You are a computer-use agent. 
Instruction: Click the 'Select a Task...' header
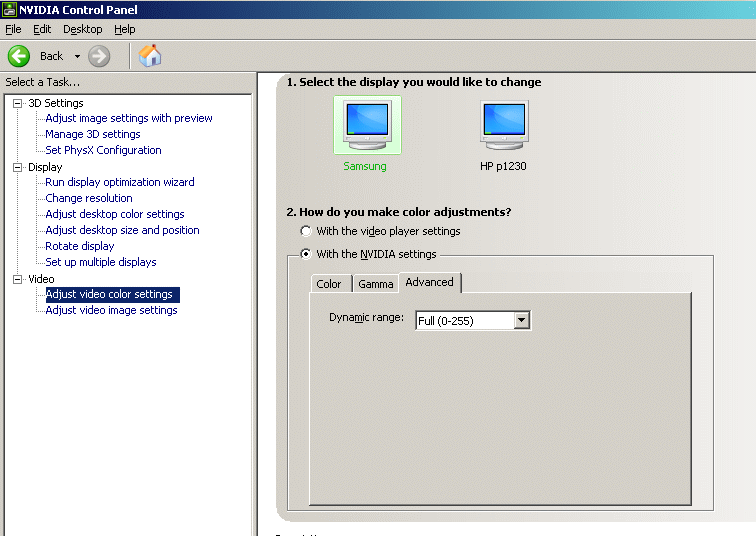click(42, 82)
